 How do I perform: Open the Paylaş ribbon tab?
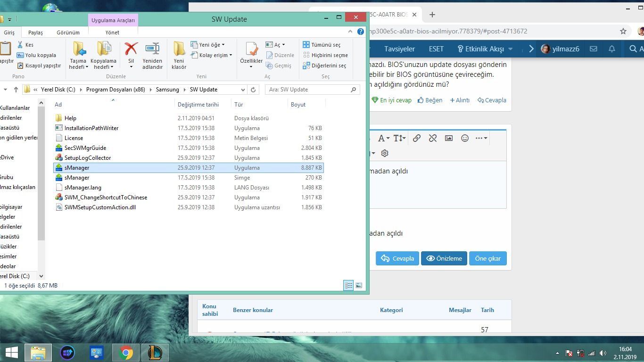coord(35,33)
